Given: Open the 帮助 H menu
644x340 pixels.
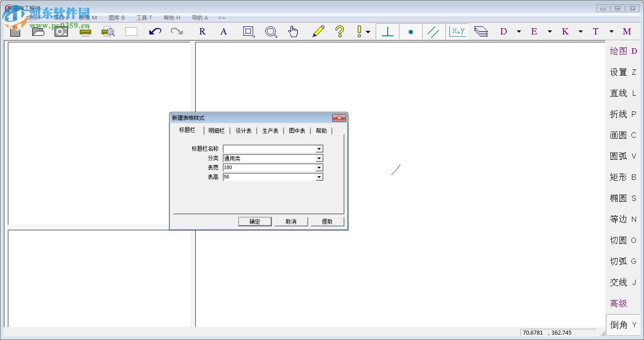Looking at the screenshot, I should tap(172, 18).
